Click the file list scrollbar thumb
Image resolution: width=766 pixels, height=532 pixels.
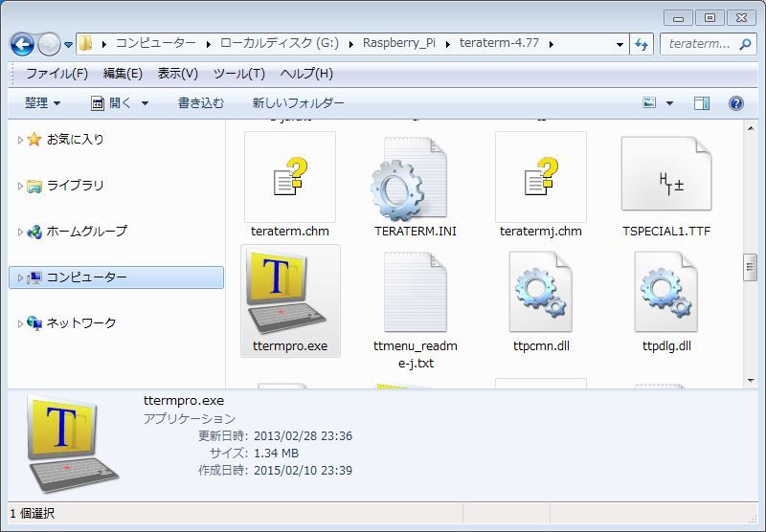751,267
